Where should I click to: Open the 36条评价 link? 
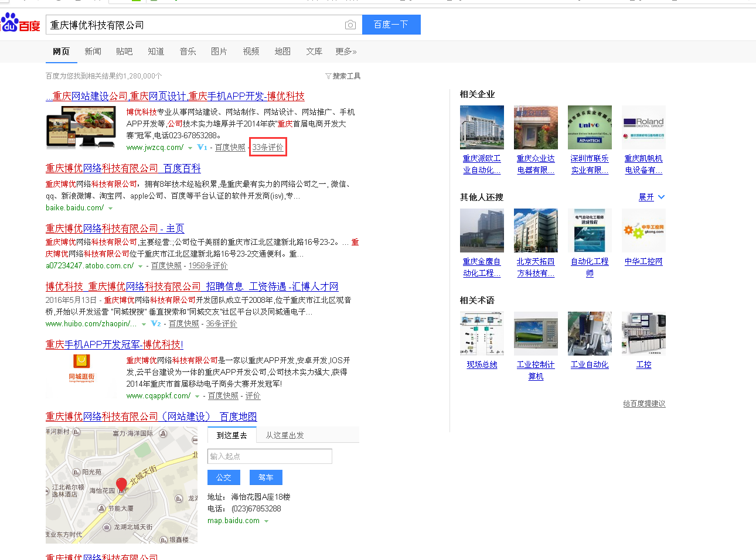tap(222, 324)
